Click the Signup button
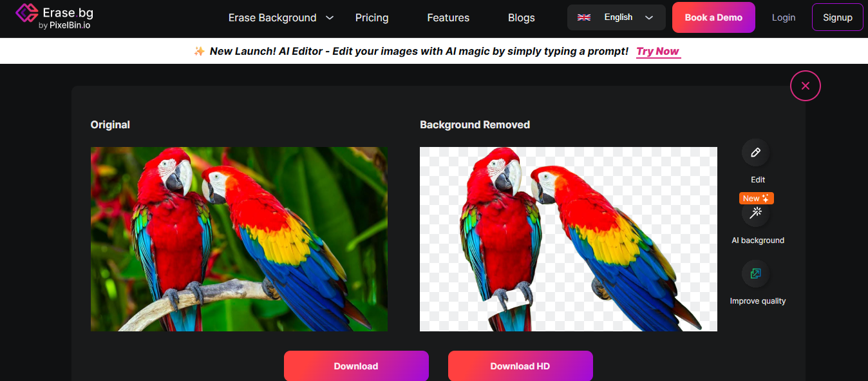This screenshot has width=868, height=381. coord(838,17)
